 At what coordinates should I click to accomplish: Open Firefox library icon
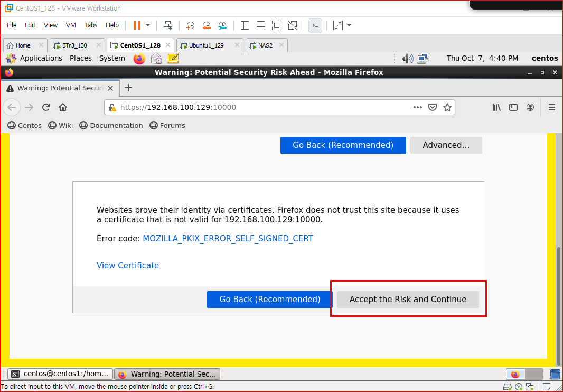pyautogui.click(x=496, y=107)
